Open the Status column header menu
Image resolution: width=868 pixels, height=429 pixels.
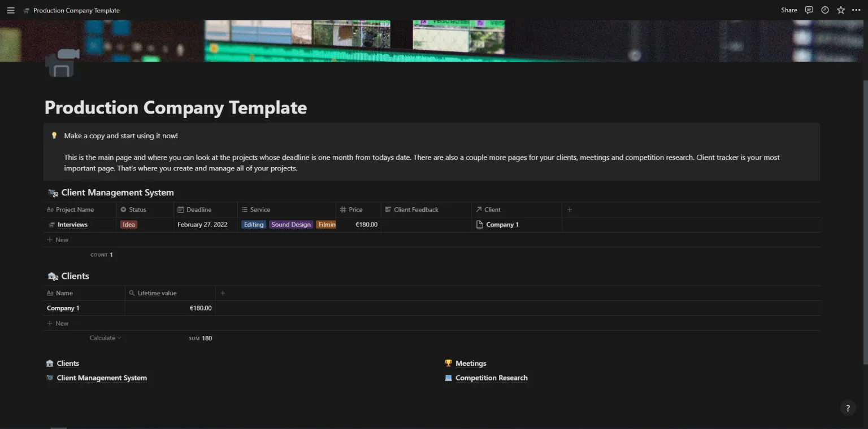tap(145, 209)
